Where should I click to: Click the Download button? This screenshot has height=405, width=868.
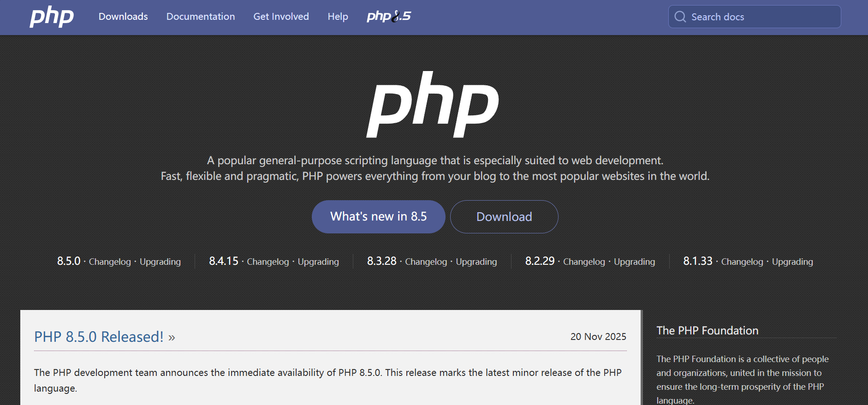click(x=504, y=217)
